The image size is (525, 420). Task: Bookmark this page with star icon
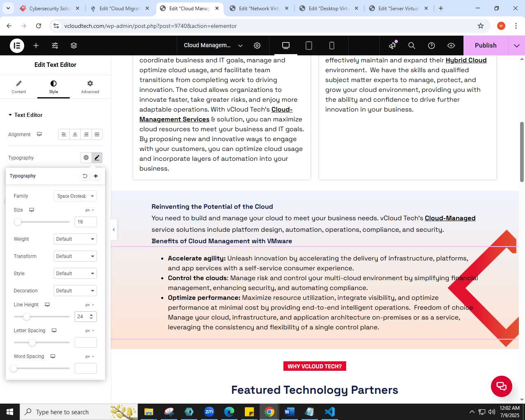click(x=481, y=26)
